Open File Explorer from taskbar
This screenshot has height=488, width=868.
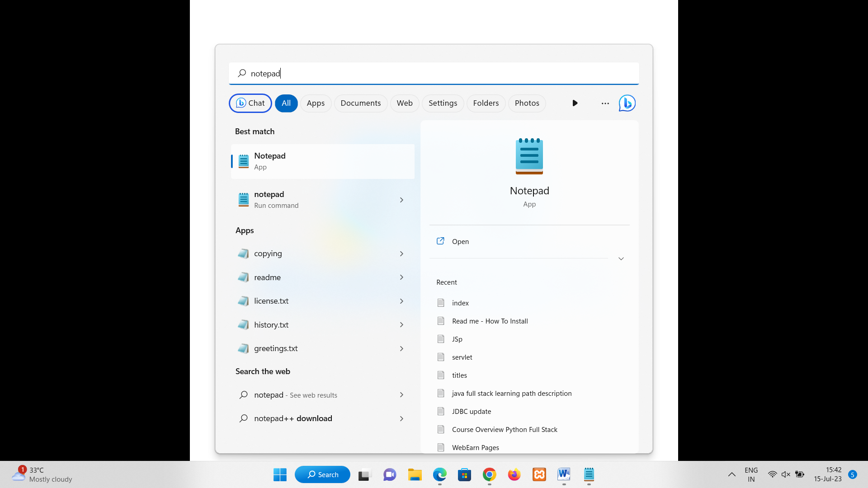coord(415,474)
